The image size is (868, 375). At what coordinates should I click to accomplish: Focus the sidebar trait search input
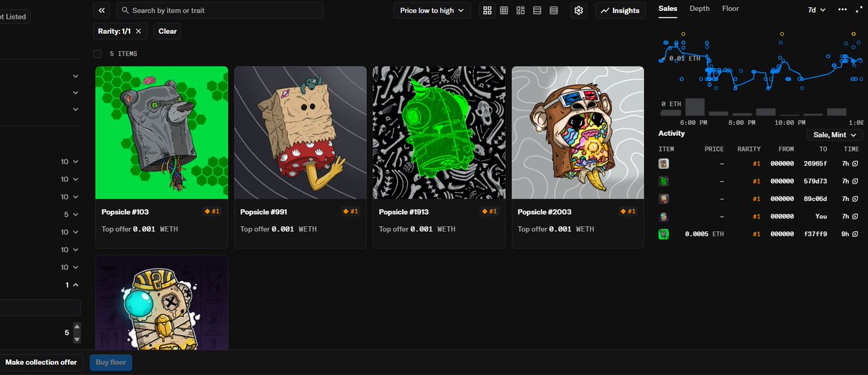[x=40, y=308]
